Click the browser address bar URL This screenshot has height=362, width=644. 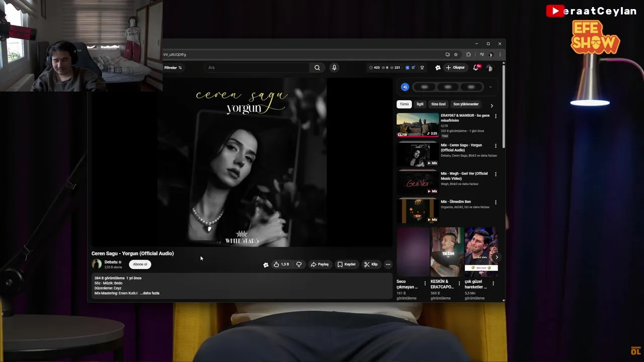coord(175,54)
